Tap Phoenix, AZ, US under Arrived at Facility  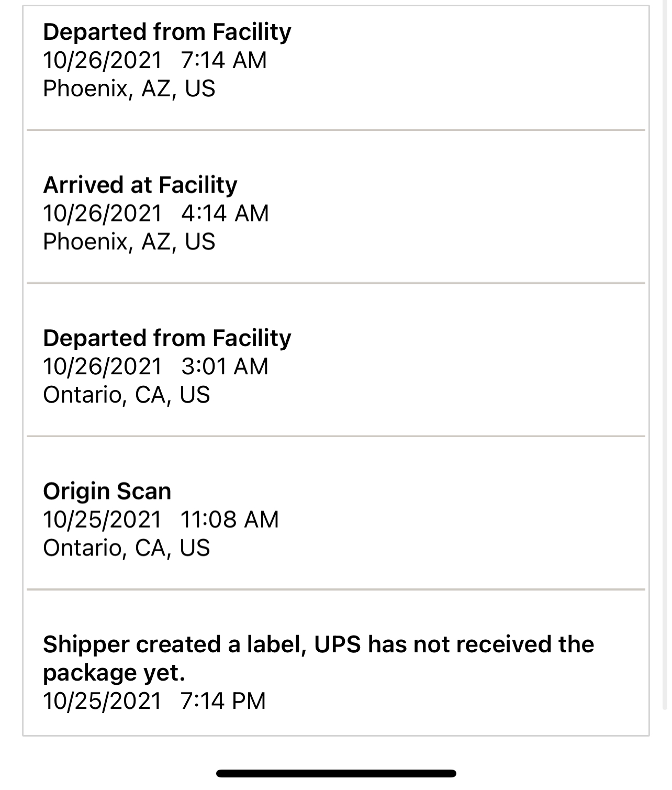[x=129, y=242]
